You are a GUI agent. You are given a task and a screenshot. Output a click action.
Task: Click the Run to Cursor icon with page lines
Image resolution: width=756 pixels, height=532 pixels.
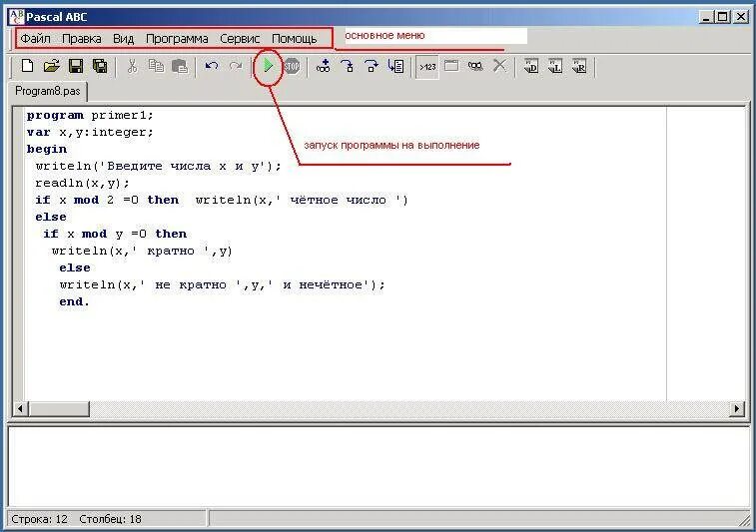click(x=395, y=66)
